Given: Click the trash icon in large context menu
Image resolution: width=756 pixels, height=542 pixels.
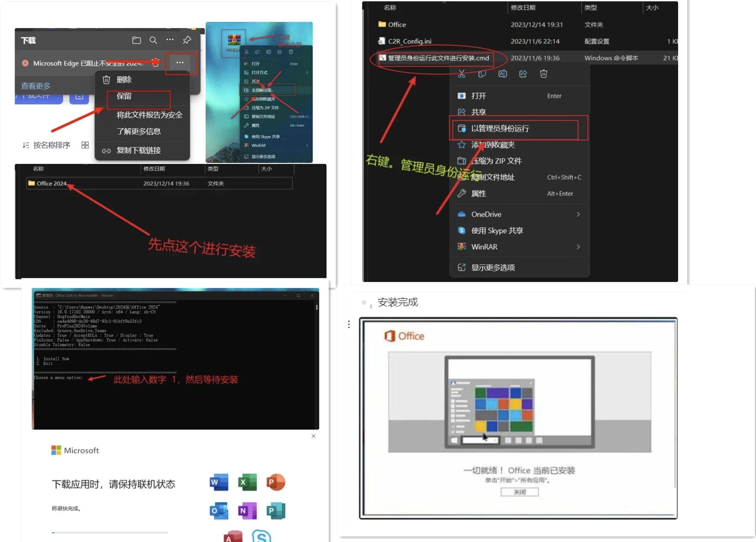Looking at the screenshot, I should [543, 74].
